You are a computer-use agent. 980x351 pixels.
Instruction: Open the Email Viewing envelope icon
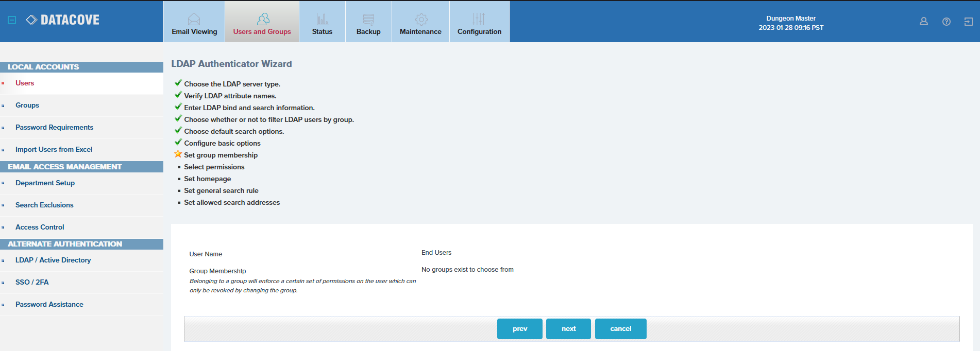coord(194,20)
